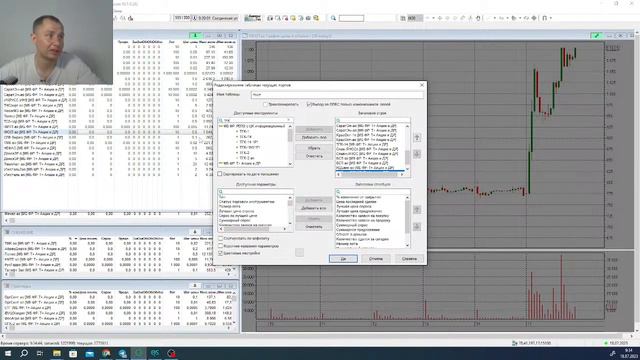
Task: Click horizontal scrollbar of Доступные параметры list
Action: 253,229
